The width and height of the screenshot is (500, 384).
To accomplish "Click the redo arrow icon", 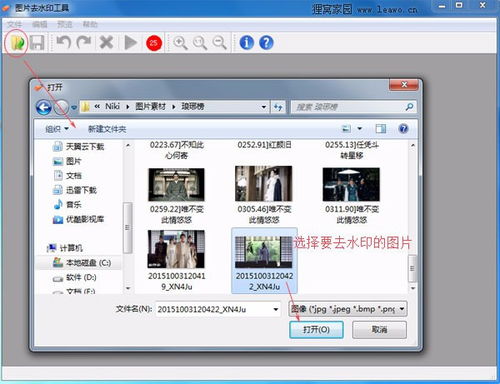I will pyautogui.click(x=84, y=43).
